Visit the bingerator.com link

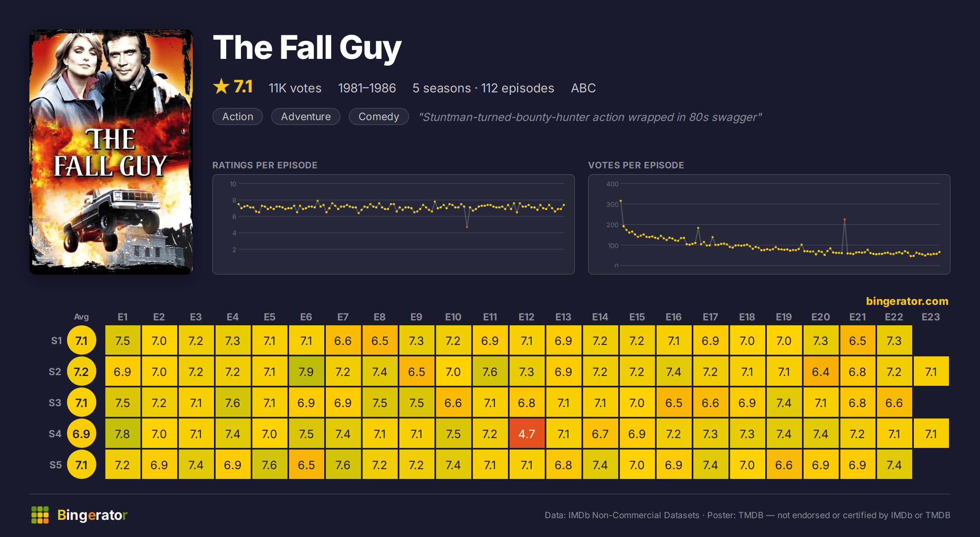pos(907,301)
